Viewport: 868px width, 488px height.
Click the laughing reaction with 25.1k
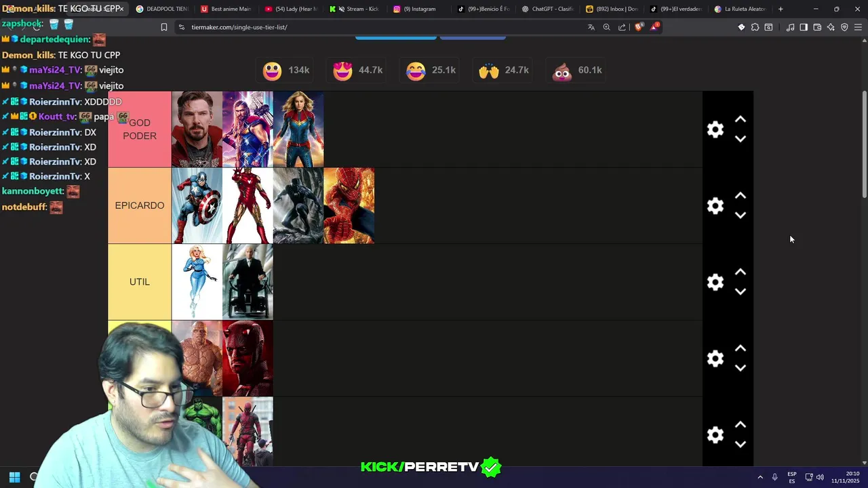(431, 70)
